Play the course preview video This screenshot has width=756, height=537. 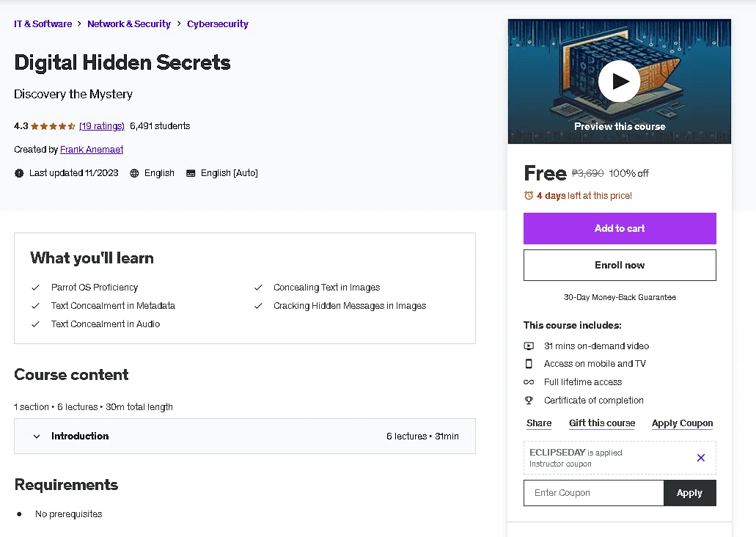pos(619,81)
